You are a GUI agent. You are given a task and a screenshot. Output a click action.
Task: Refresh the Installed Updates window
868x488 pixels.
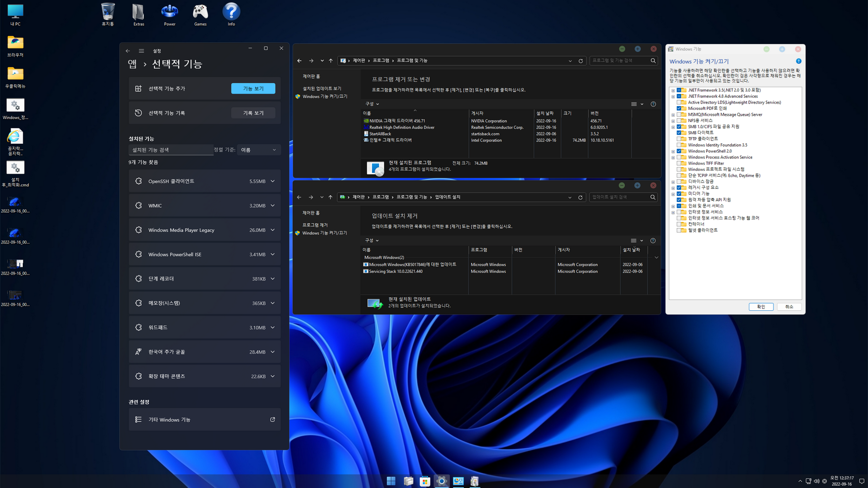pyautogui.click(x=580, y=197)
